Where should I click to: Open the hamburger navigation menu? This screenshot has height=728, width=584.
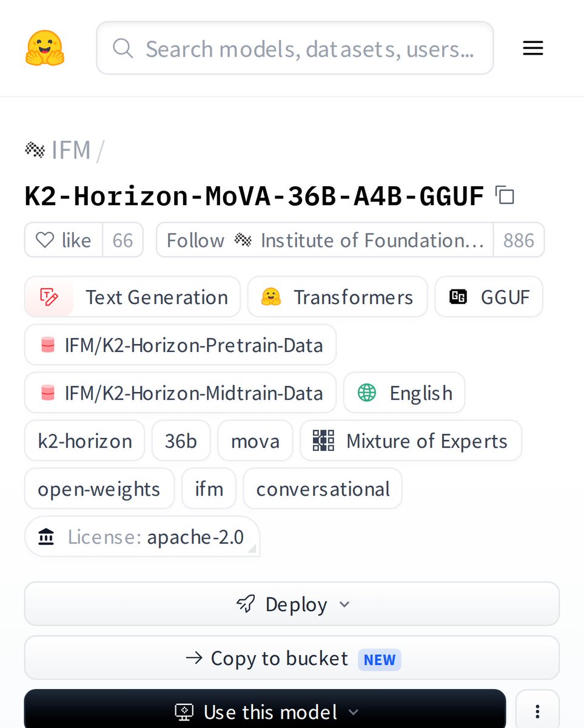pyautogui.click(x=532, y=48)
